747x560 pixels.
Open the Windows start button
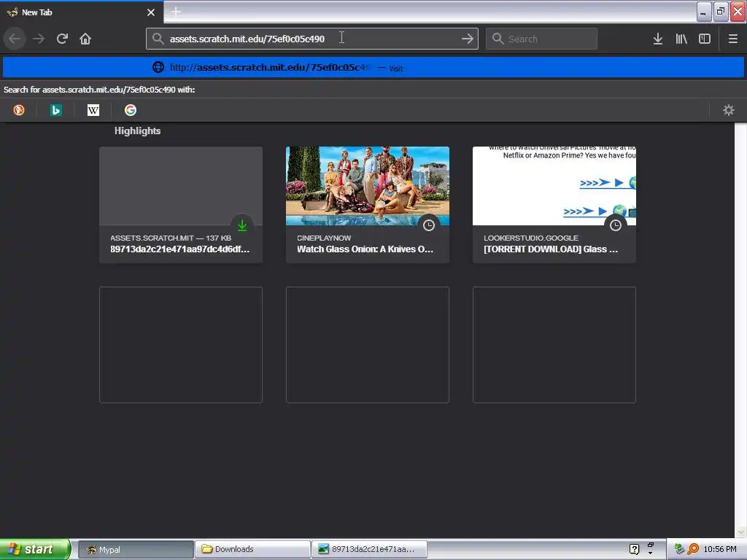coord(34,549)
